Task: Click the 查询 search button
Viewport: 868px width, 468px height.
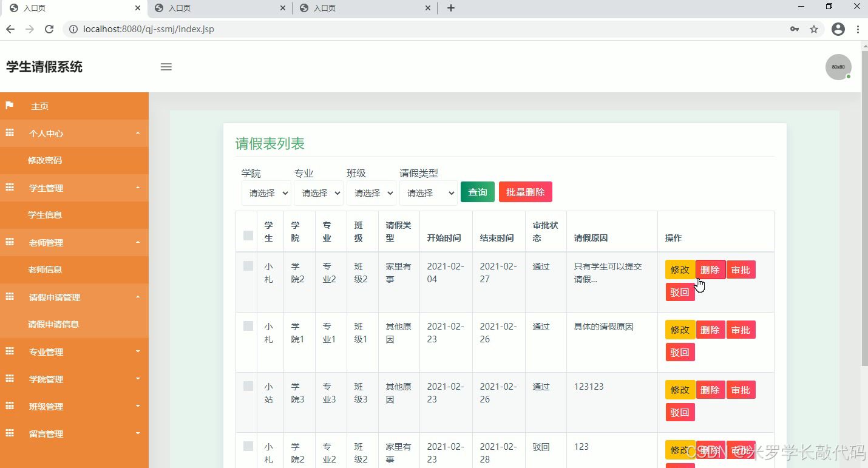Action: [477, 191]
